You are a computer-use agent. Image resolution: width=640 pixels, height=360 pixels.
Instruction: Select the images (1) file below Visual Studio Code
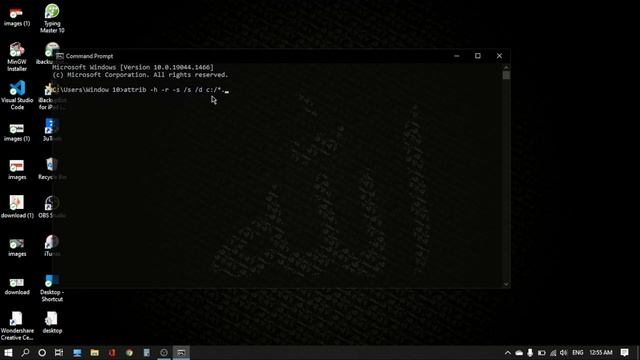(17, 133)
